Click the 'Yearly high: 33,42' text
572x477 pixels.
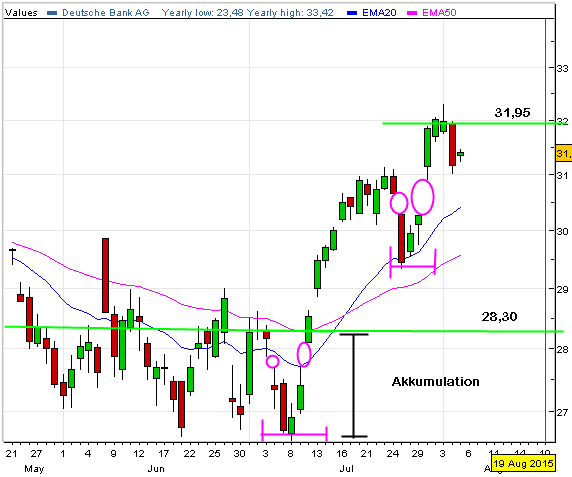click(290, 13)
